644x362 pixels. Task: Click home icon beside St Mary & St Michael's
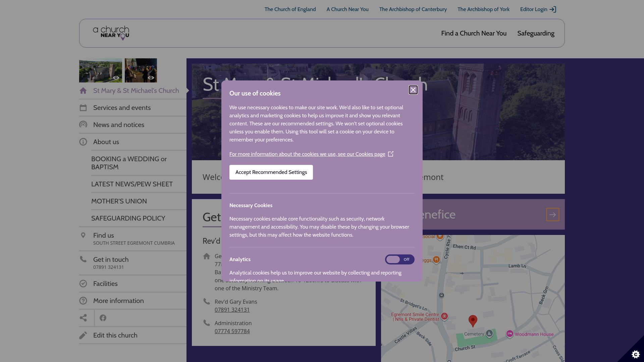[83, 90]
